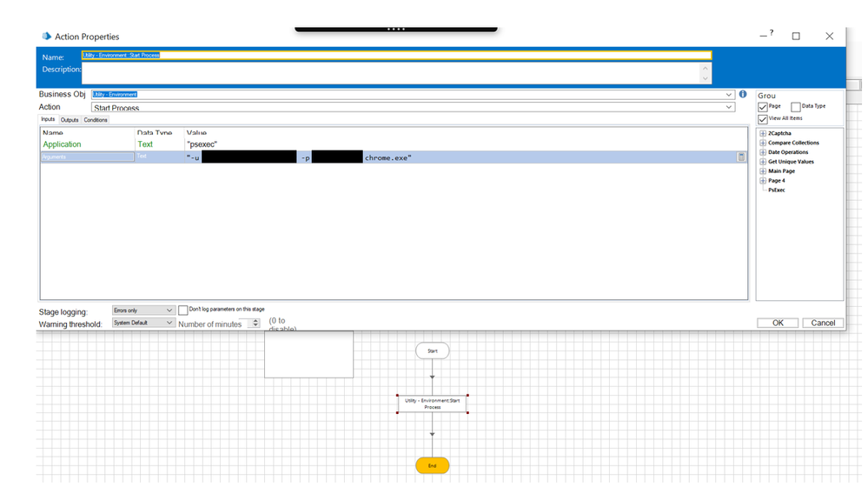Image resolution: width=868 pixels, height=494 pixels.
Task: Switch to the Inputs tab
Action: click(48, 119)
